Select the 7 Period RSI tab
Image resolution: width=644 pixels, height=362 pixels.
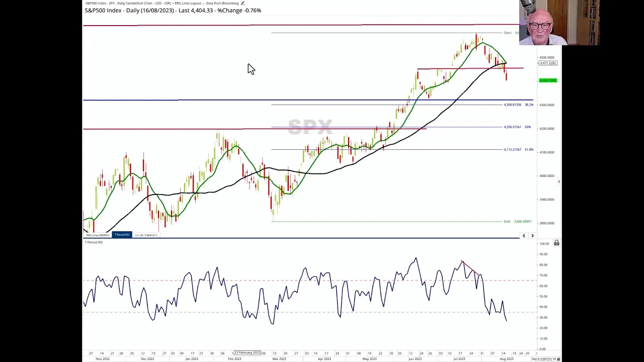pos(122,235)
